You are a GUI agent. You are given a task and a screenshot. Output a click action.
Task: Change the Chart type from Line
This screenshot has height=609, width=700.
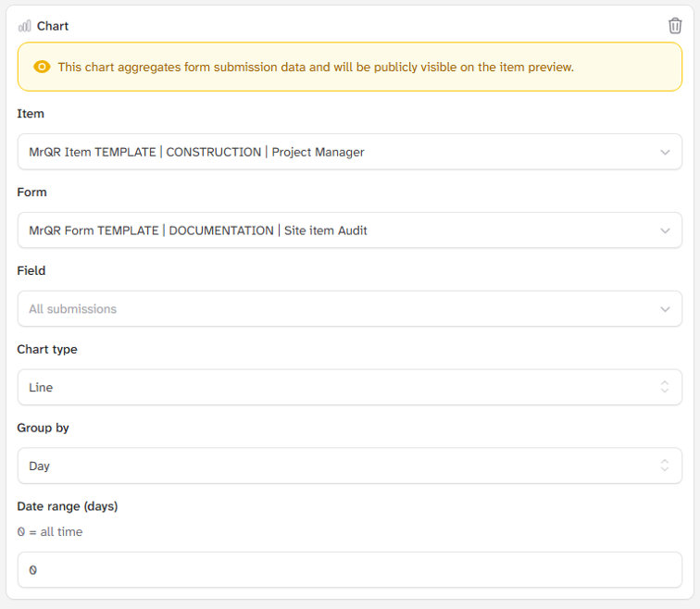pyautogui.click(x=350, y=387)
